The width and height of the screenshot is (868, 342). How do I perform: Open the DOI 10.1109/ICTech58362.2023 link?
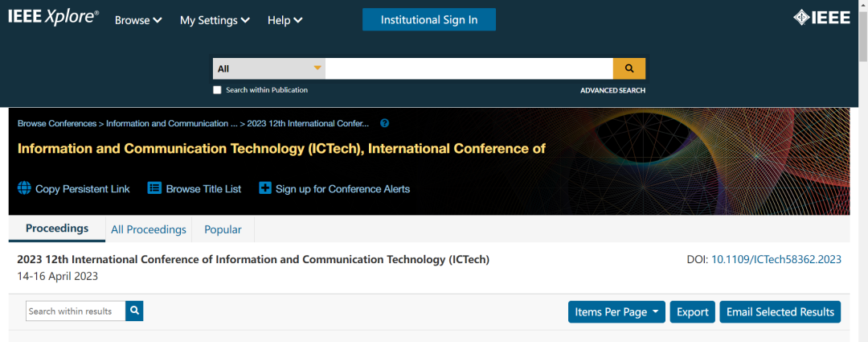tap(776, 259)
